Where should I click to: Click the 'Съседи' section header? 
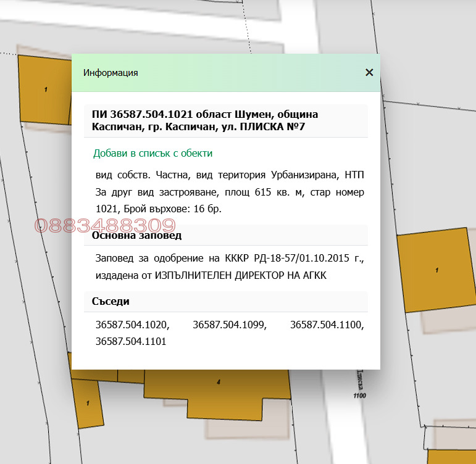tap(111, 301)
